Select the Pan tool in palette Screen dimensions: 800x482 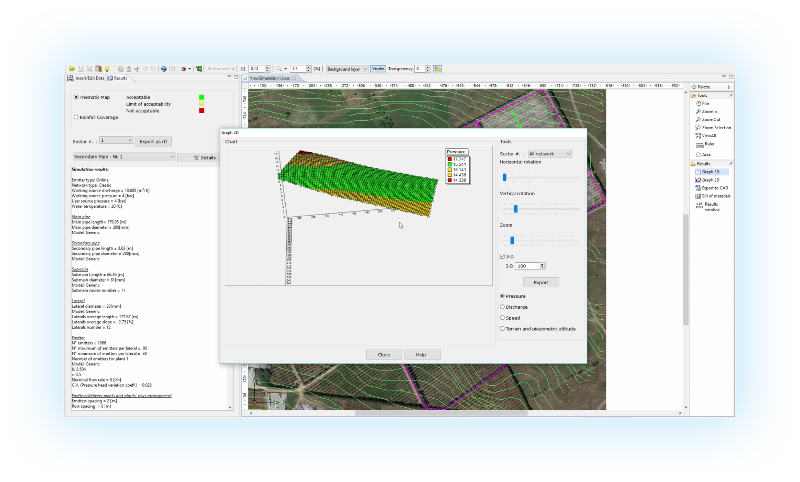tap(707, 103)
